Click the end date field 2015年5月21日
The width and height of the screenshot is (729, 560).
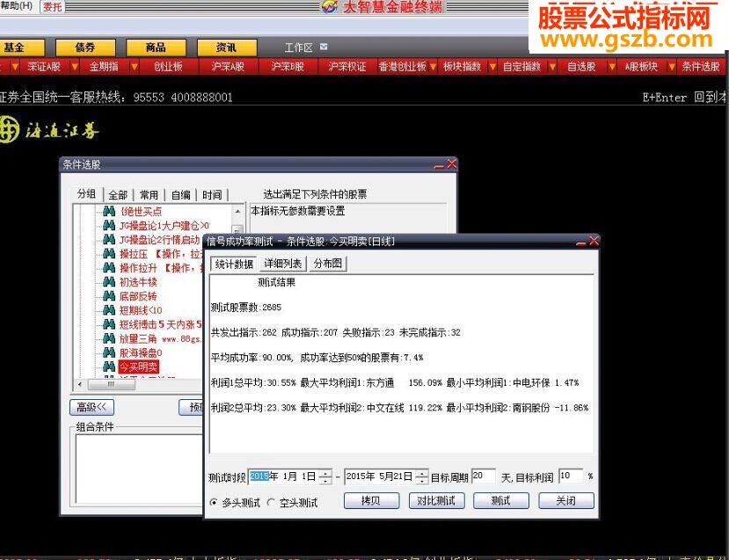pos(380,476)
